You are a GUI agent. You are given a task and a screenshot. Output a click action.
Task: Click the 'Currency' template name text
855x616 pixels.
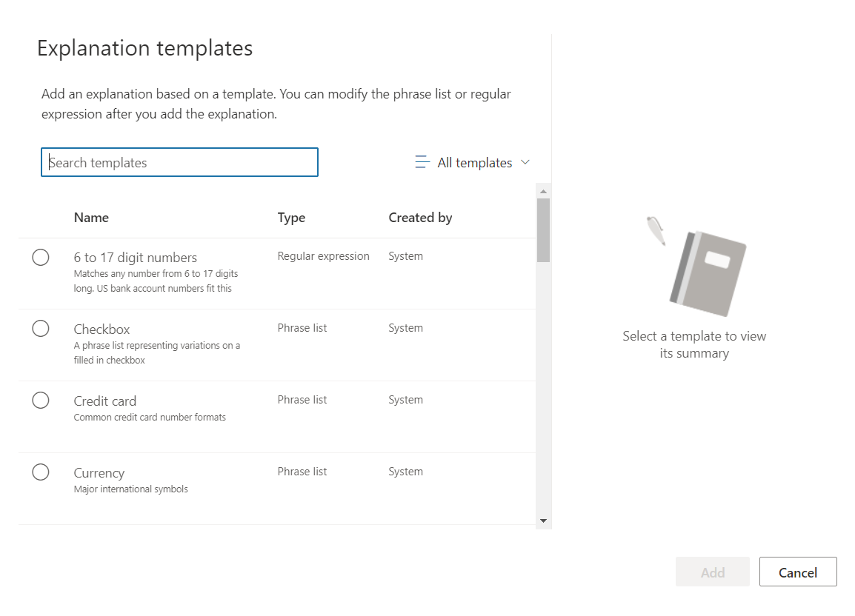tap(99, 473)
